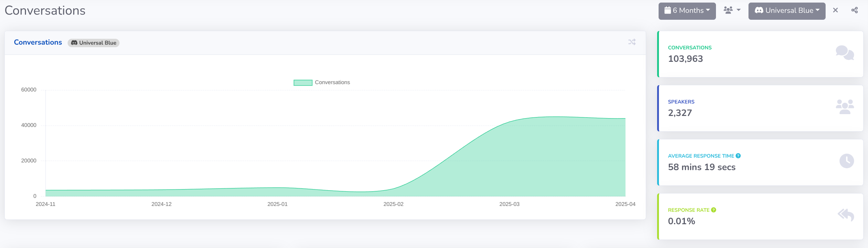Click the Conversations chart title link
Screen dimensions: 868x248
pyautogui.click(x=38, y=42)
